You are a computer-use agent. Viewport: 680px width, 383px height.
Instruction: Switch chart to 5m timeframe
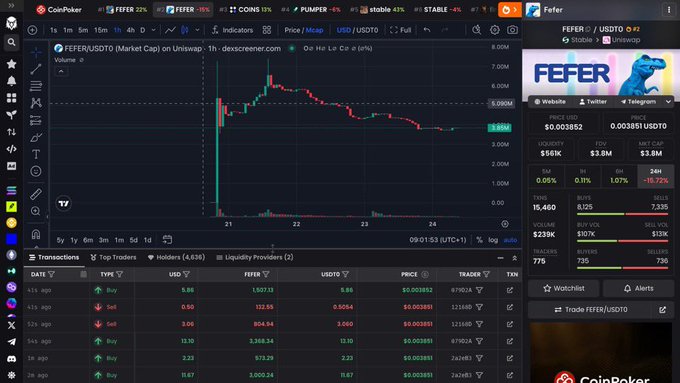pos(83,30)
